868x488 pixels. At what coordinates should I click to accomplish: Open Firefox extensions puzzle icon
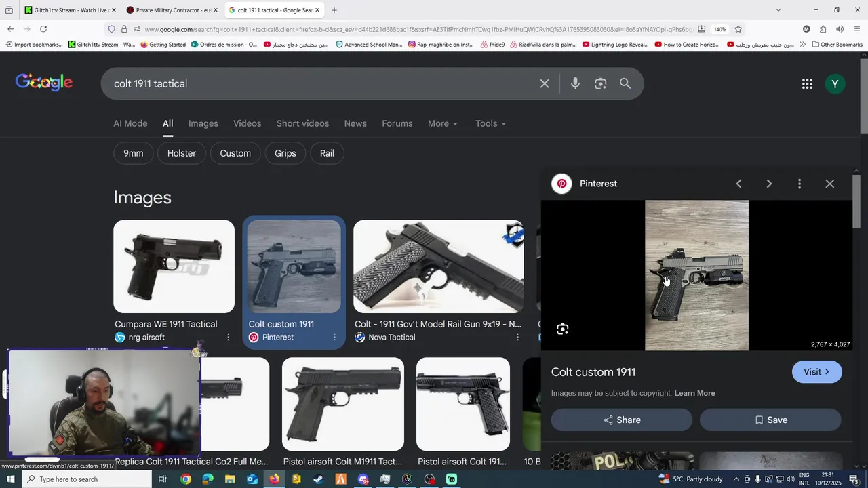click(823, 29)
